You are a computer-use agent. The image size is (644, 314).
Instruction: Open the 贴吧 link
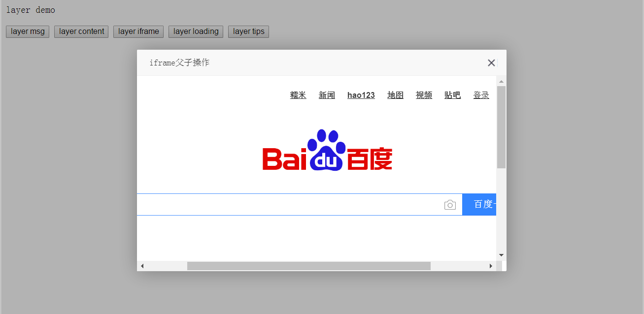(x=452, y=95)
